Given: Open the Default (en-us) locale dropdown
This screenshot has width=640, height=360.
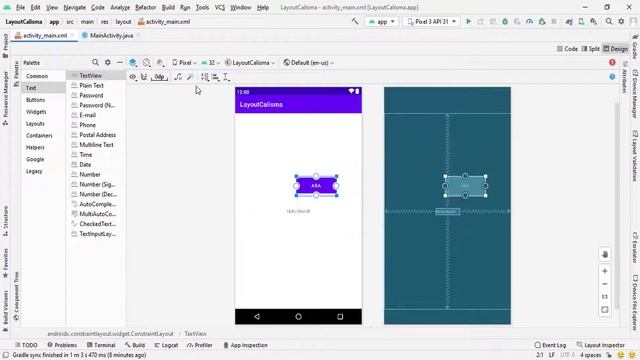Looking at the screenshot, I should (x=309, y=62).
